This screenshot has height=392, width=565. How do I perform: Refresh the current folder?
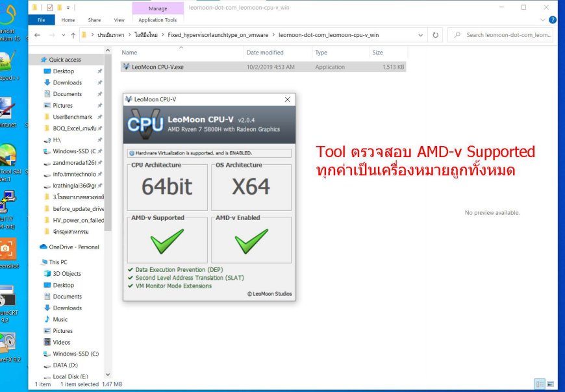(435, 35)
